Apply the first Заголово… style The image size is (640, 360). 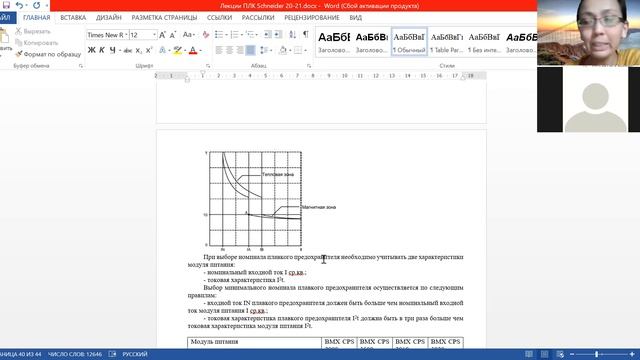point(334,42)
